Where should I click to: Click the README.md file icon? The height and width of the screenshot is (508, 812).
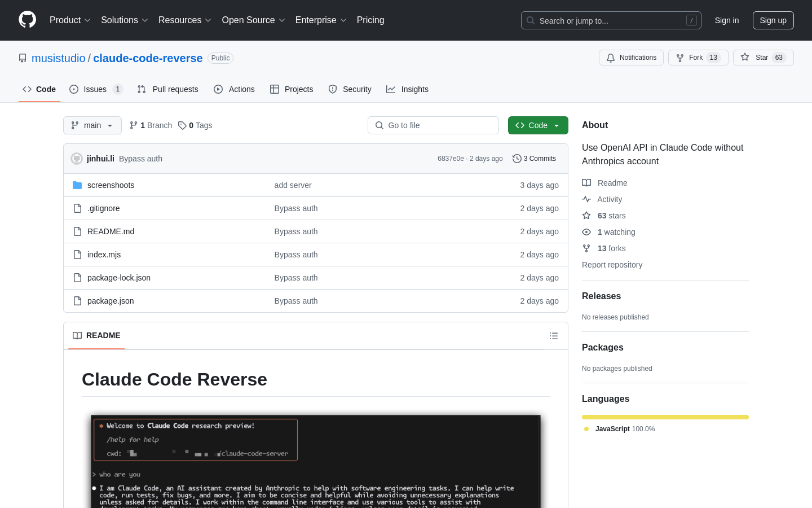77,231
